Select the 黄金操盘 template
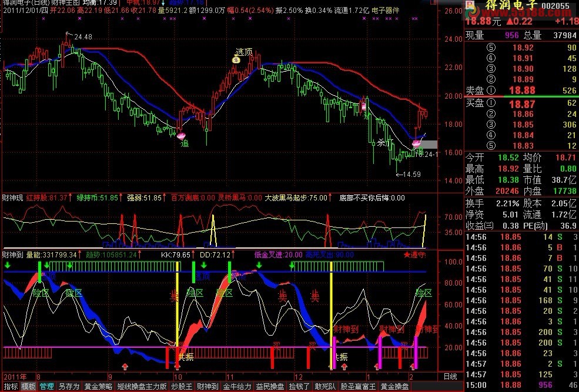The width and height of the screenshot is (579, 392). [x=394, y=387]
